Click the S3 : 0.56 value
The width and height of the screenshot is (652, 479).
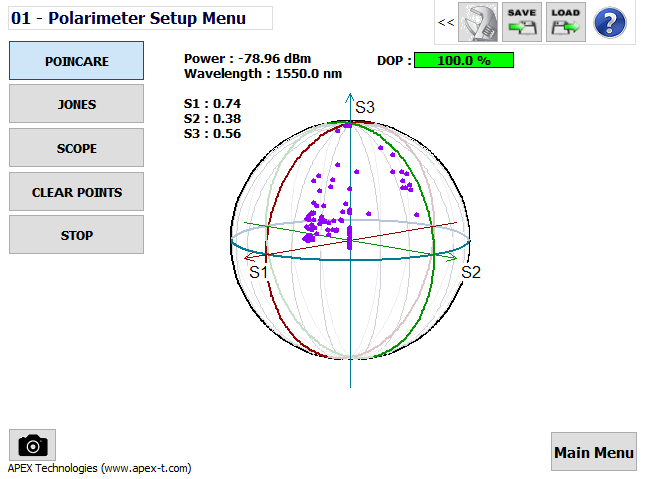[212, 133]
